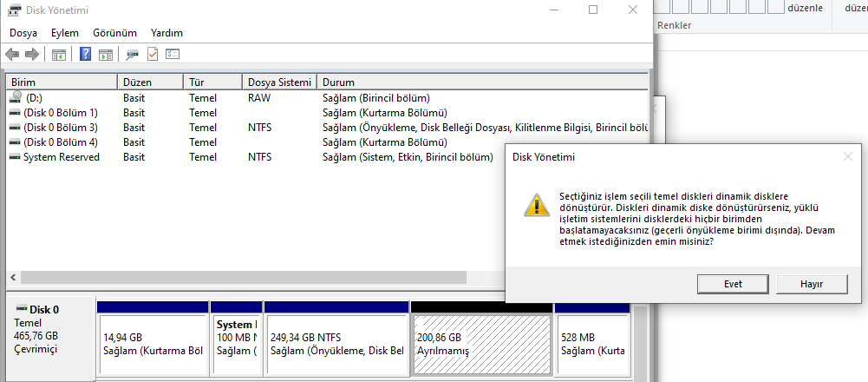Click düzenle beside Renkler in background window
Viewport: 868px width, 382px height.
(x=805, y=8)
